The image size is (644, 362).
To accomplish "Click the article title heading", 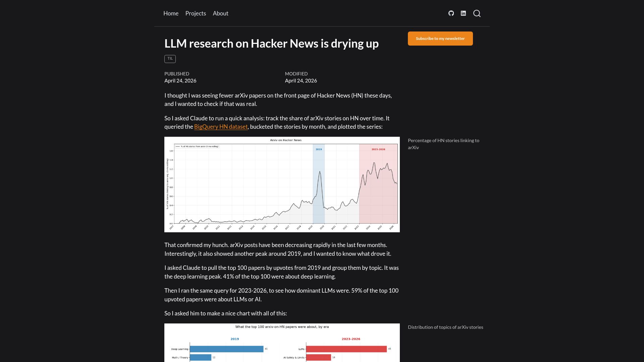I will 271,44.
